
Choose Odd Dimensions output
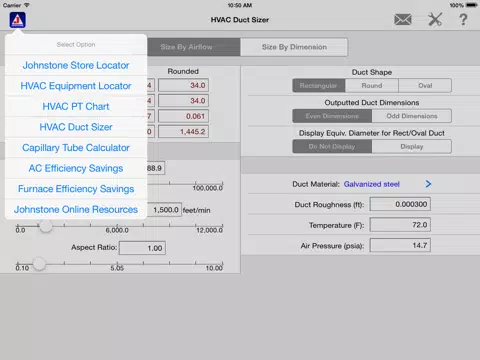[412, 116]
